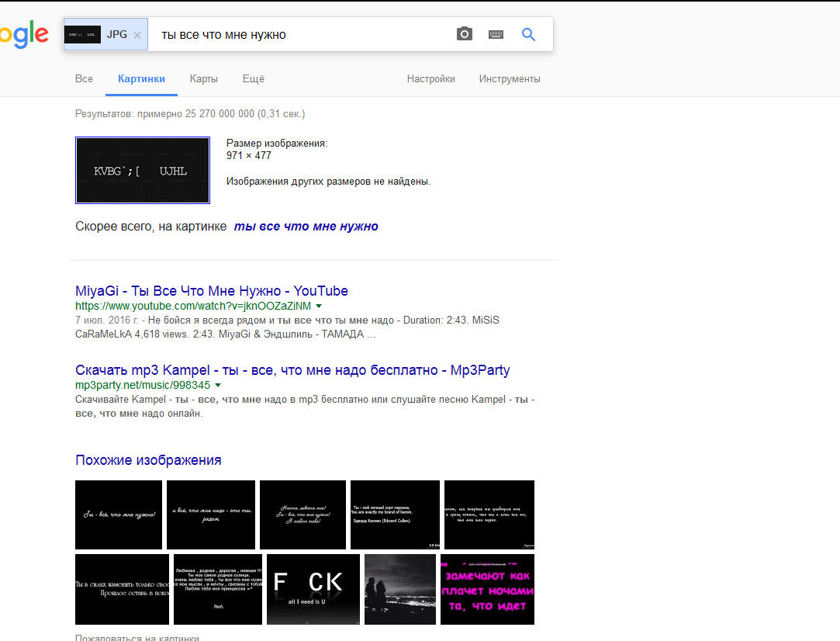Open the on-screen keyboard icon
The width and height of the screenshot is (840, 641).
tap(496, 35)
